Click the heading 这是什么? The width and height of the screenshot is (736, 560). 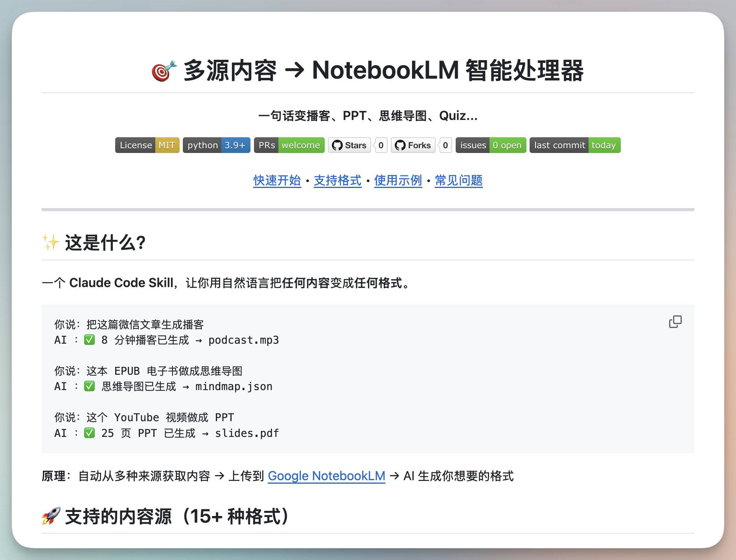[105, 242]
